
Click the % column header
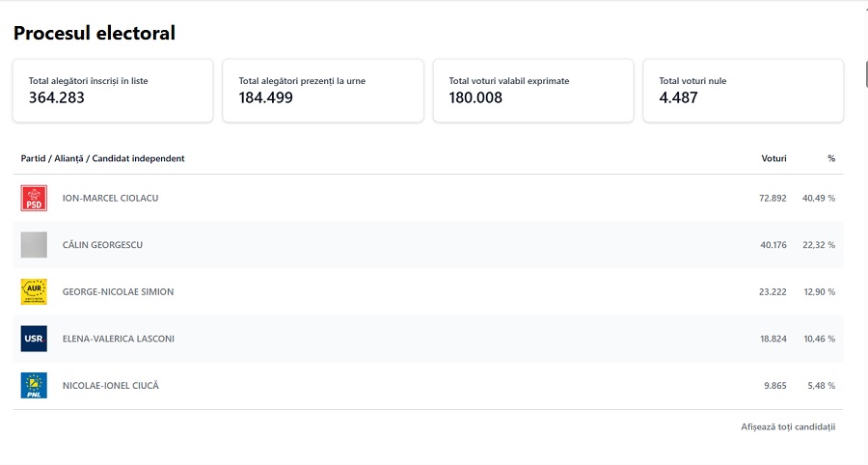pos(830,158)
